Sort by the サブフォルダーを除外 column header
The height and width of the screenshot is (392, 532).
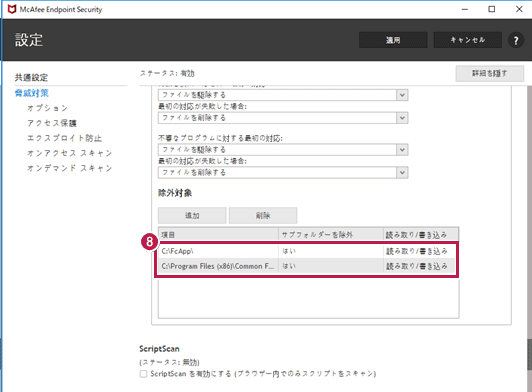(331, 235)
